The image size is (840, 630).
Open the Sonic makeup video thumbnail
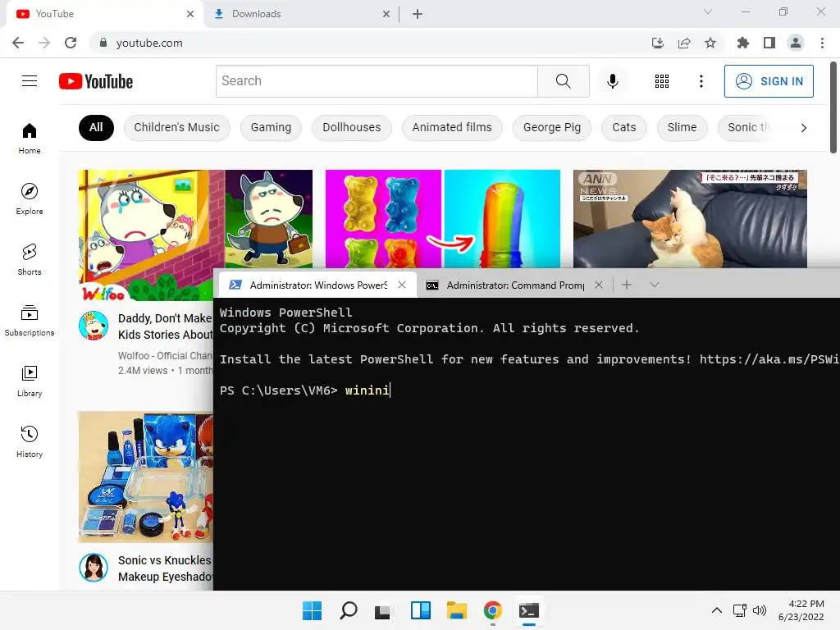click(x=146, y=477)
